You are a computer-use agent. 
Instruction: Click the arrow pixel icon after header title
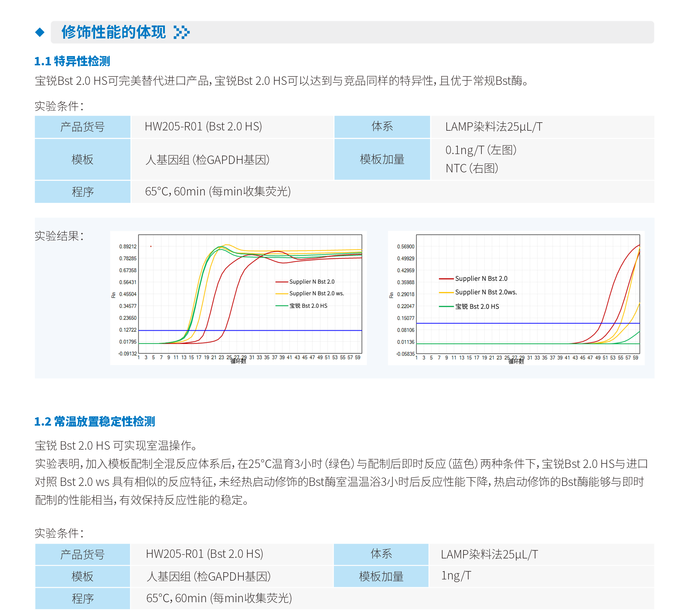point(181,32)
